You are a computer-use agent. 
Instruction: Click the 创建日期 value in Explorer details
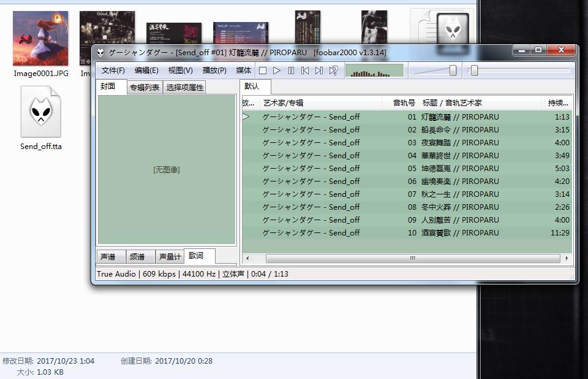click(184, 361)
